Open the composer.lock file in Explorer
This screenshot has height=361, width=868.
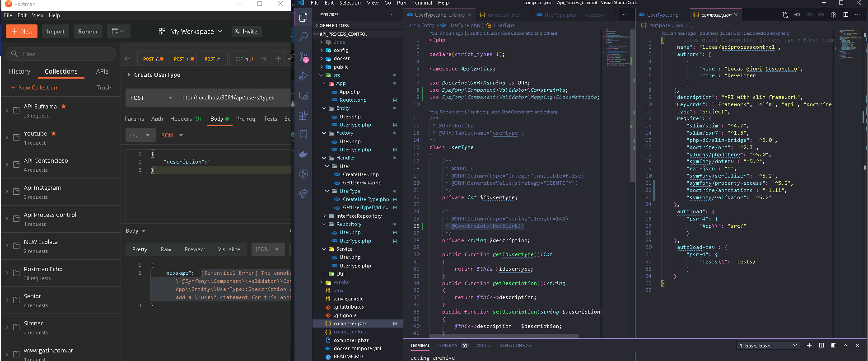pyautogui.click(x=350, y=332)
